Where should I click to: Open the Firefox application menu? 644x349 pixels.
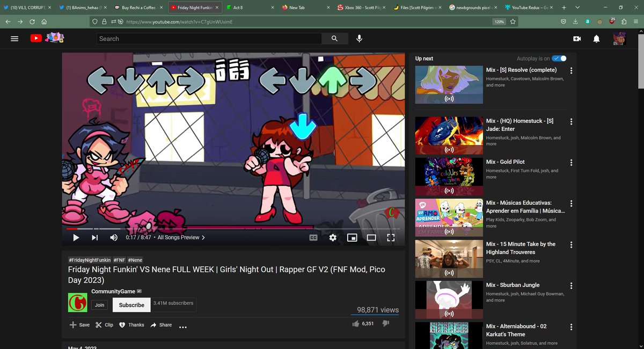point(636,22)
